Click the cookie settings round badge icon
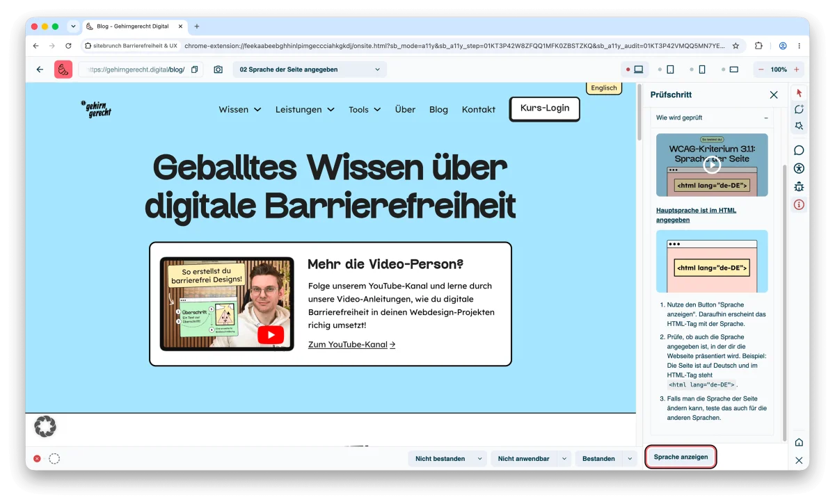 [x=45, y=426]
